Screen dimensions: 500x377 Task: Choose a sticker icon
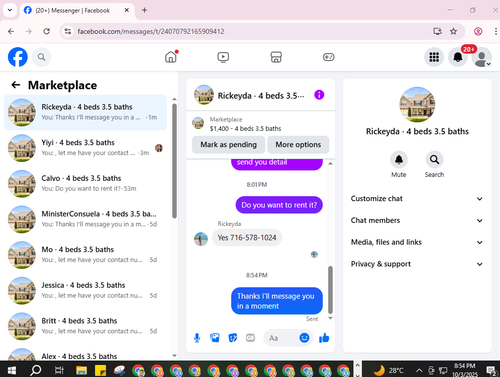tap(233, 338)
